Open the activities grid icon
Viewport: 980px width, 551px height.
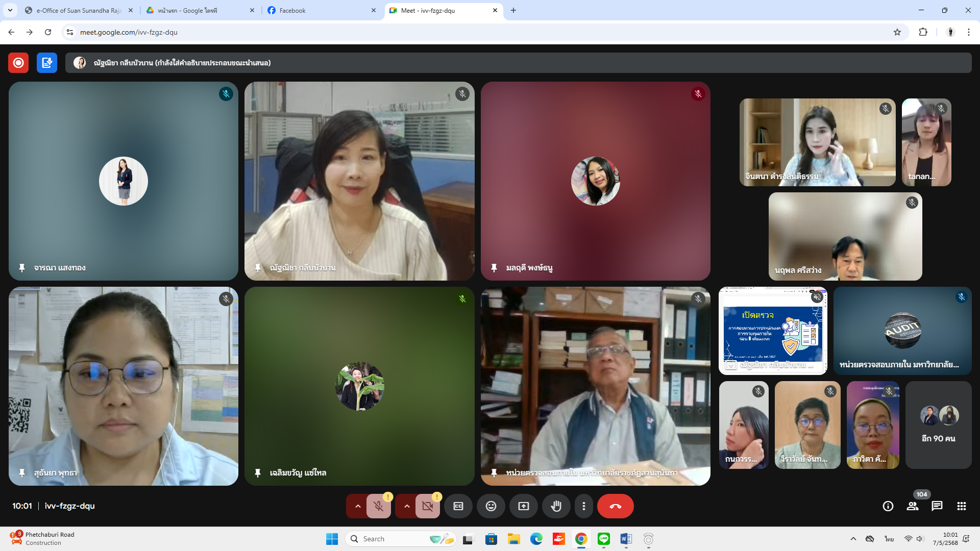coord(961,506)
